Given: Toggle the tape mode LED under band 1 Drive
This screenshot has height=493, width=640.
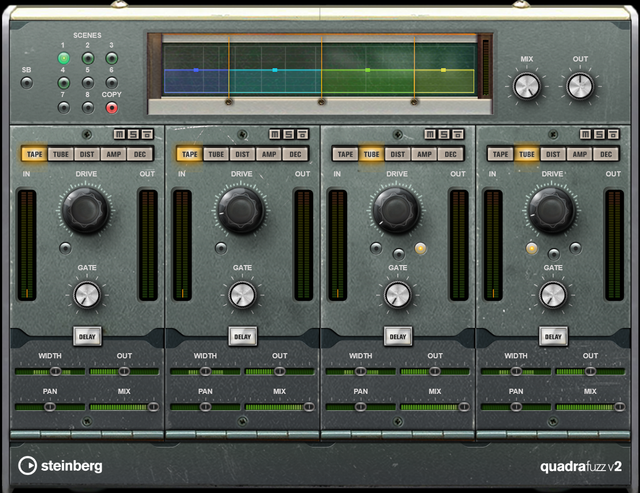Looking at the screenshot, I should [x=65, y=248].
